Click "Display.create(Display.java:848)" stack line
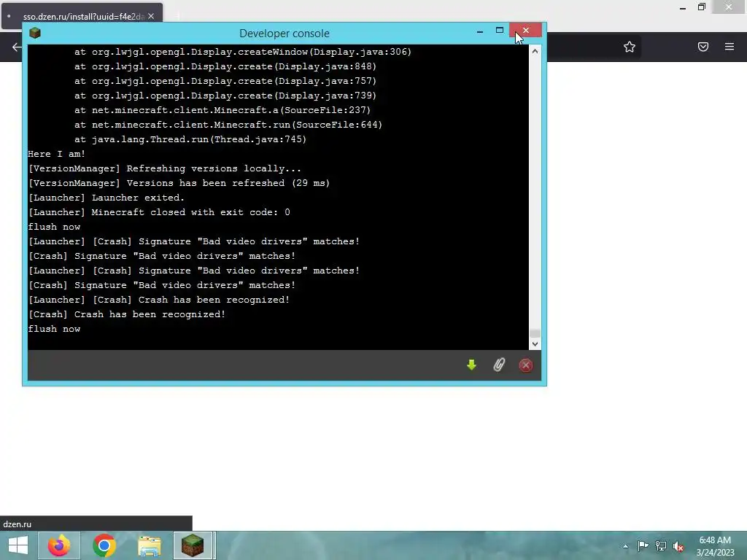 (225, 66)
